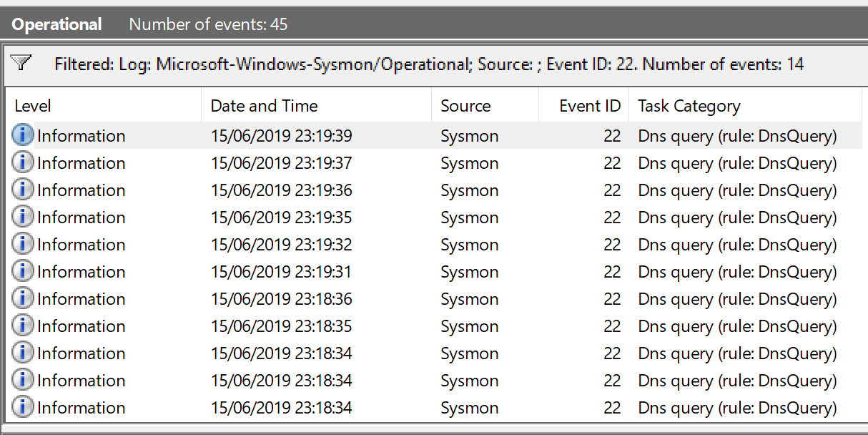Click the Sysmon source cell of the 23:19:32 event
868x435 pixels.
(469, 245)
